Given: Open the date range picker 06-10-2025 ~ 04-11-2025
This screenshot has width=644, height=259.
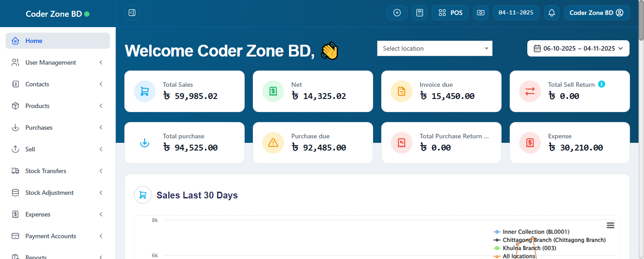Looking at the screenshot, I should [x=578, y=48].
